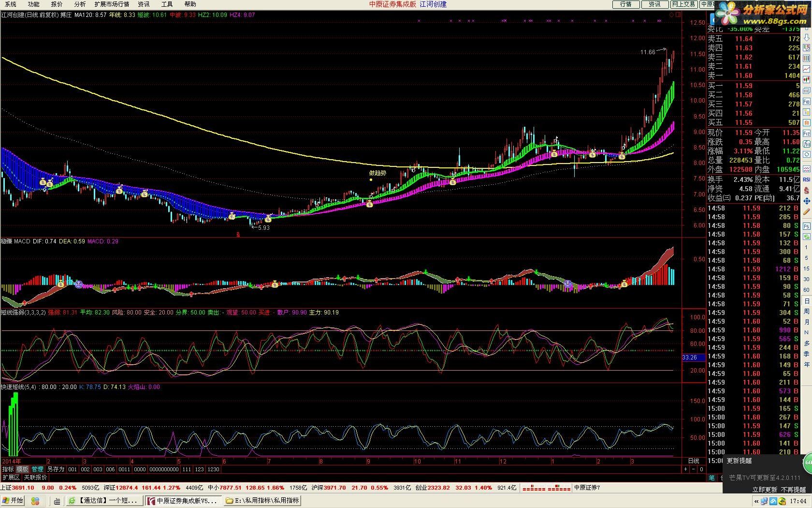
Task: Click the red S dollar icon in toolbar
Action: pos(806,190)
